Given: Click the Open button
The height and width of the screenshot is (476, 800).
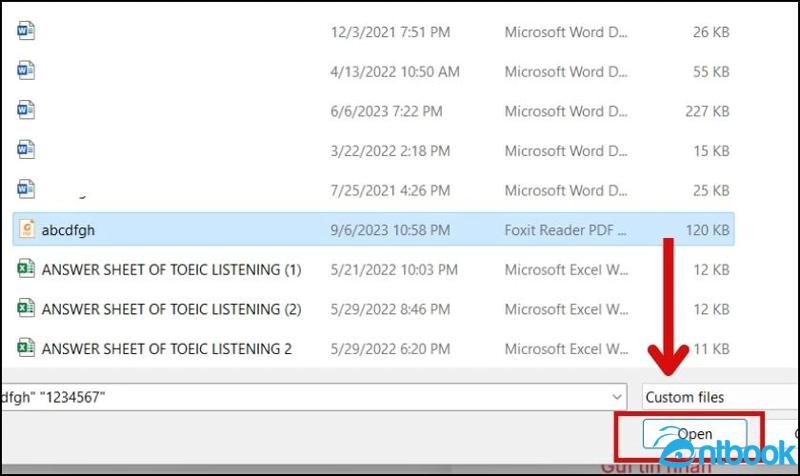Looking at the screenshot, I should (694, 434).
